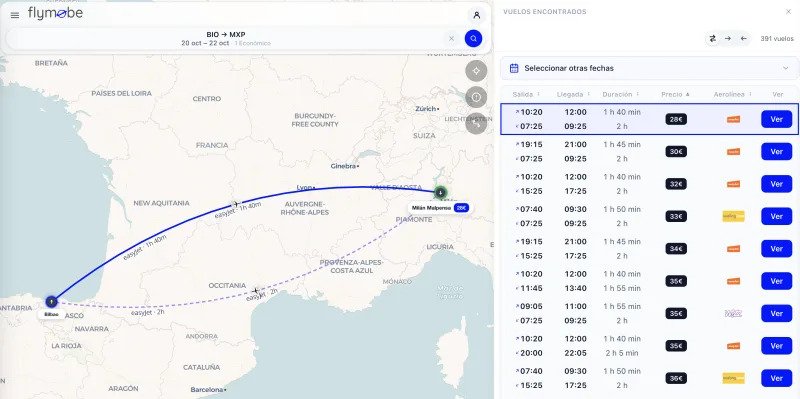Click airline logo in 32€ row

(733, 184)
